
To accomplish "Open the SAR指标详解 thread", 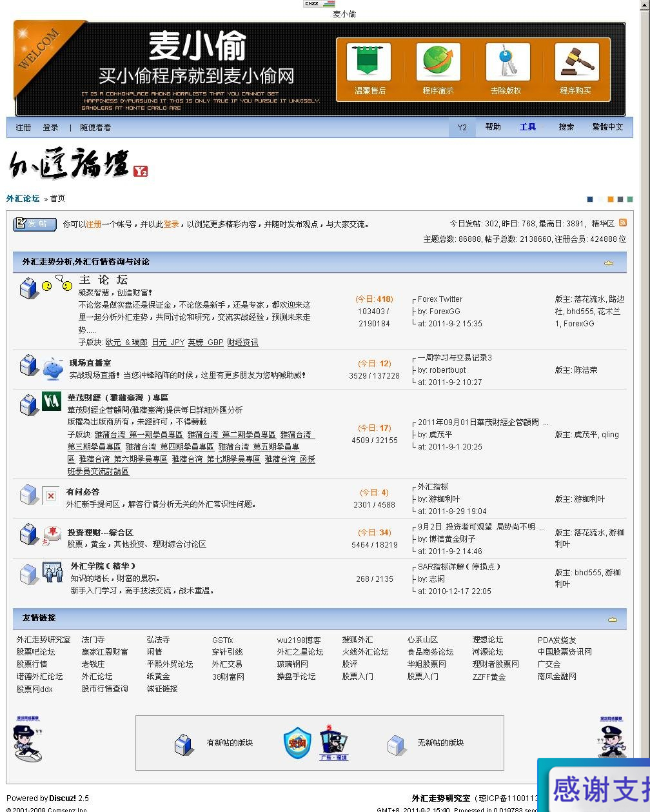I will [459, 567].
